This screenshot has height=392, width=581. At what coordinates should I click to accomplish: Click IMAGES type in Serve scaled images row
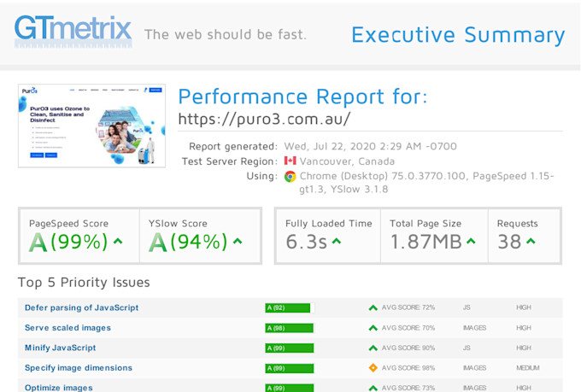[x=475, y=328]
